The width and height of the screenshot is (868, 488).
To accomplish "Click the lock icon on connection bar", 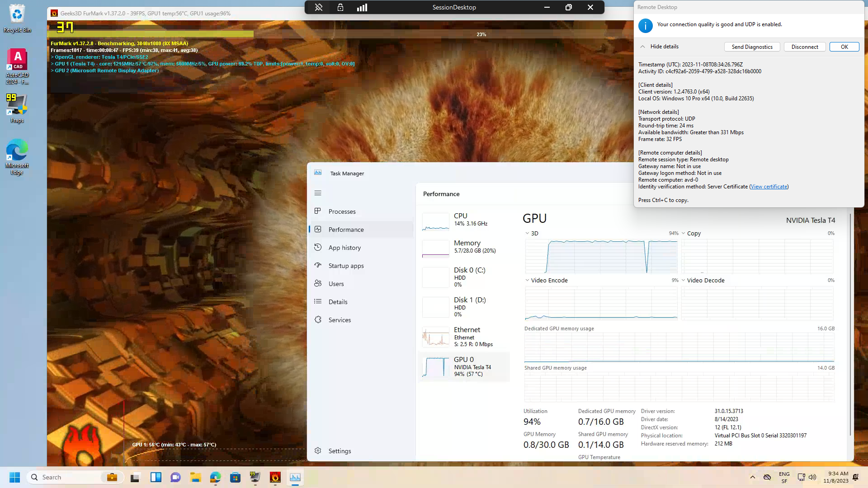I will [340, 7].
